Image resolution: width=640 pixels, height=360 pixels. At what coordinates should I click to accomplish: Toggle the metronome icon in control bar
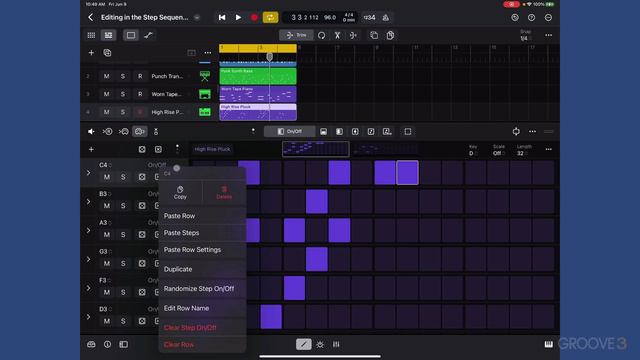click(386, 18)
